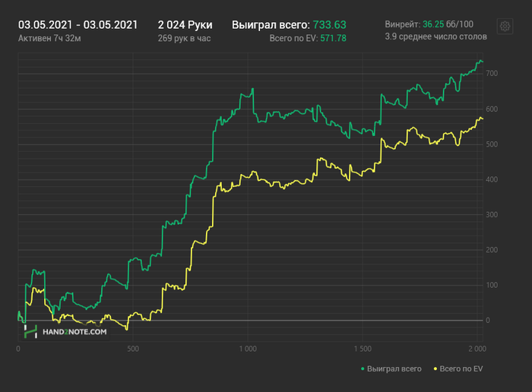The image size is (532, 392).
Task: Click the y-axis label 400
Action: pos(492,180)
